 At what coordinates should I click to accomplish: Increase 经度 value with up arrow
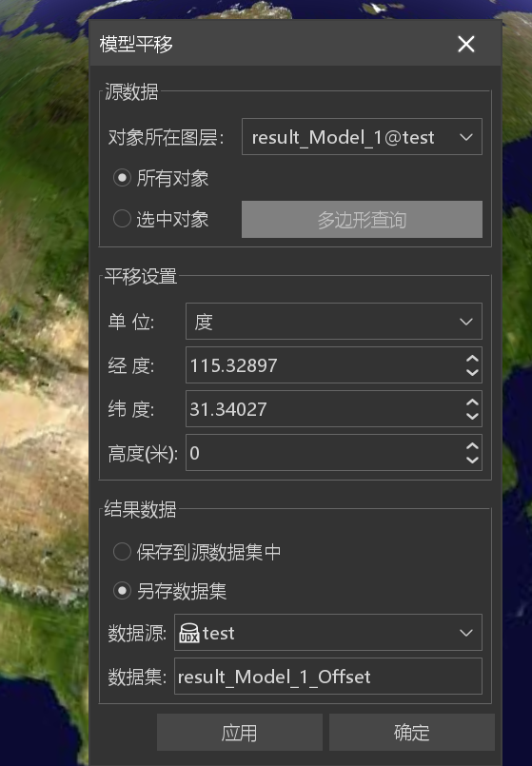click(472, 359)
